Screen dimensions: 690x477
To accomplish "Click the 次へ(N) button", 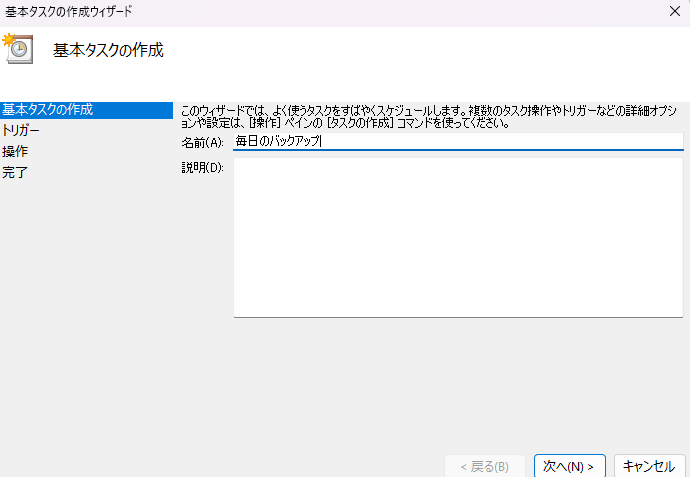I will (569, 466).
